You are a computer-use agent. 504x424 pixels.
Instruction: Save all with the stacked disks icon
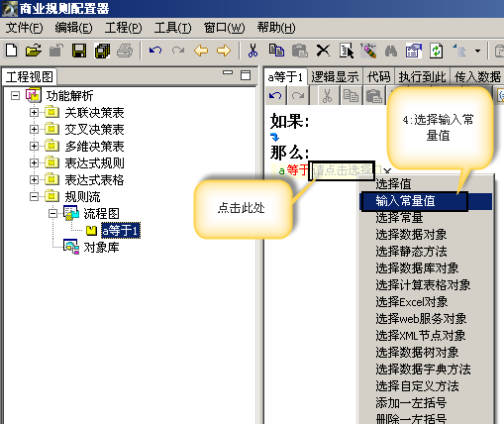pyautogui.click(x=102, y=51)
